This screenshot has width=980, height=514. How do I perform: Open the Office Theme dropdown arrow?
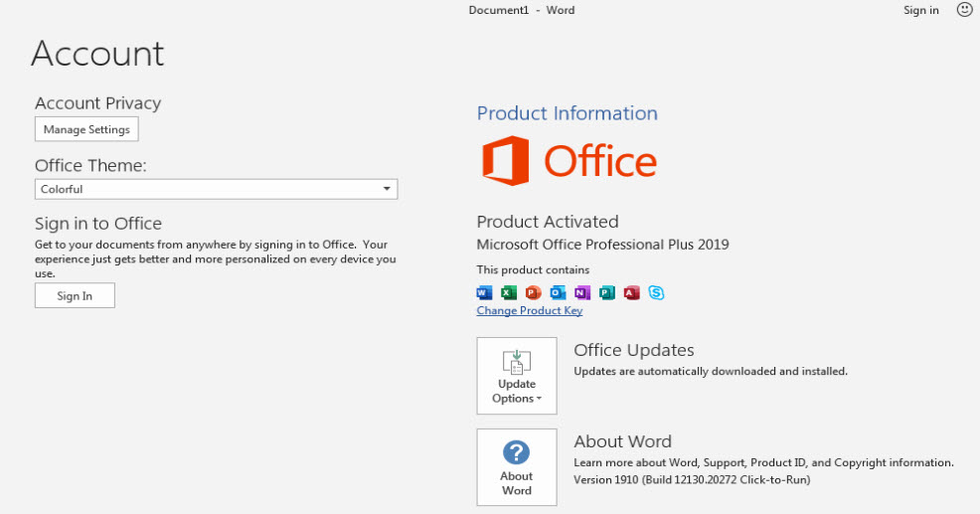point(387,189)
